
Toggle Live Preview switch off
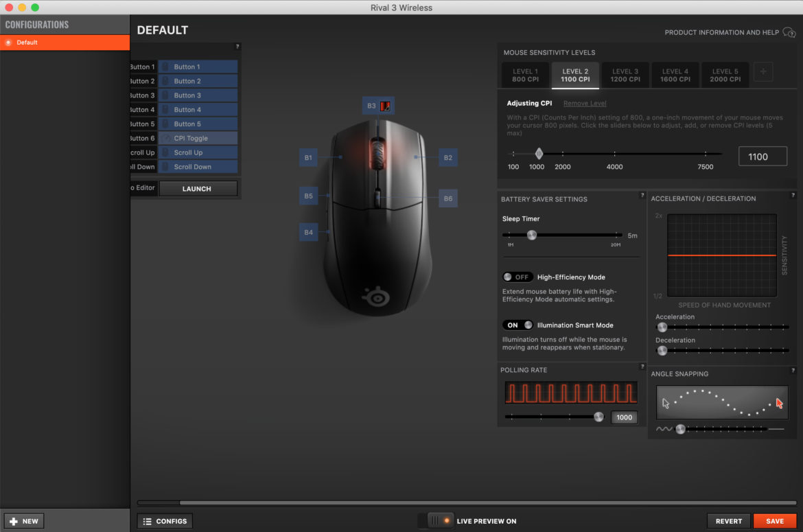point(440,521)
